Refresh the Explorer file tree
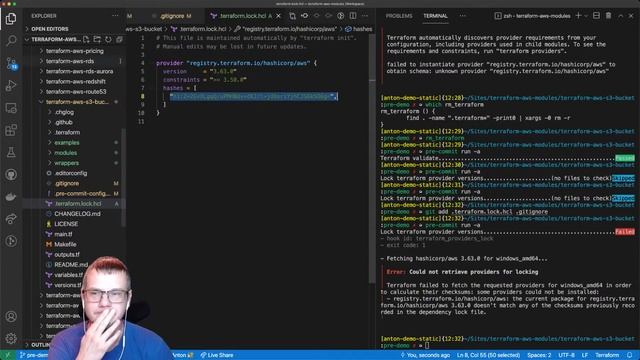This screenshot has width=640, height=360. tap(108, 40)
